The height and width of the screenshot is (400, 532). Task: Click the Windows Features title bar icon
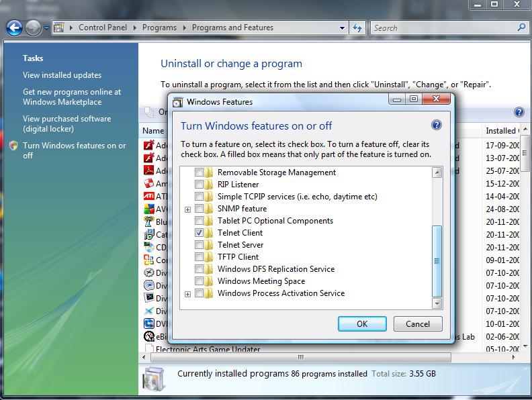click(177, 102)
